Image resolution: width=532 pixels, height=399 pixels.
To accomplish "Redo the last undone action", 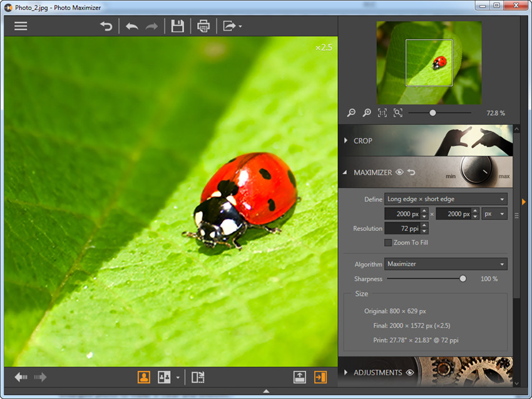I will coord(151,26).
